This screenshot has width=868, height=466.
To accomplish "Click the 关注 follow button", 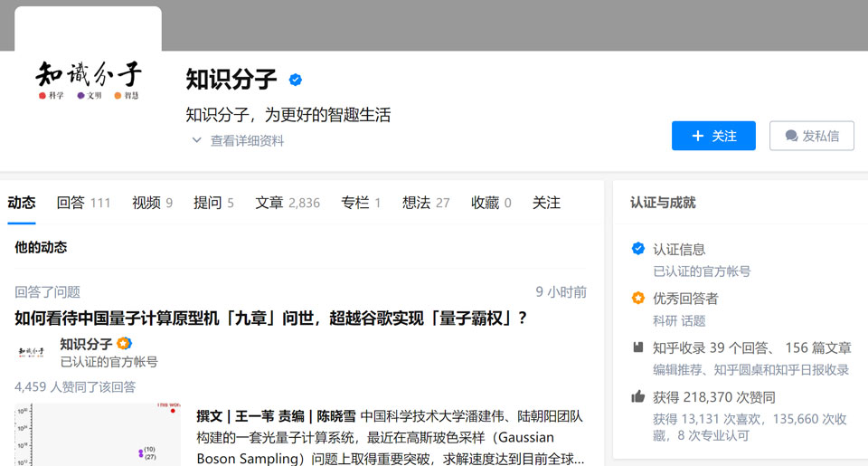I will point(713,136).
